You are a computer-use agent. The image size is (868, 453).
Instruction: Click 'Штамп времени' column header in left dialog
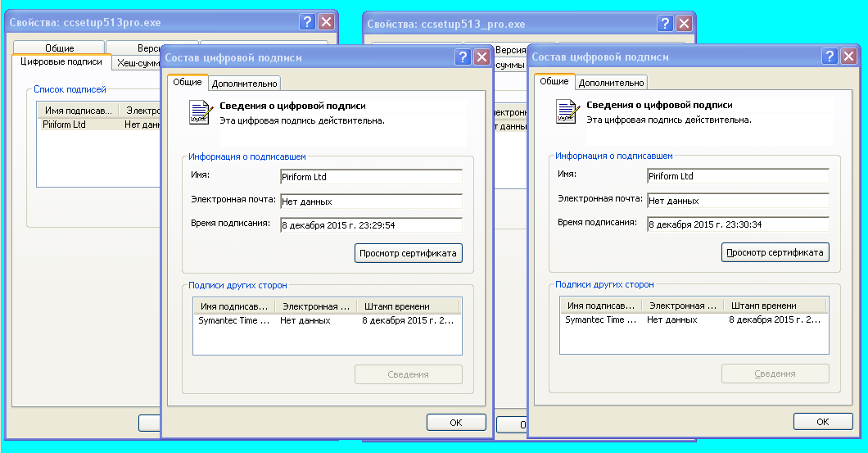coord(409,306)
